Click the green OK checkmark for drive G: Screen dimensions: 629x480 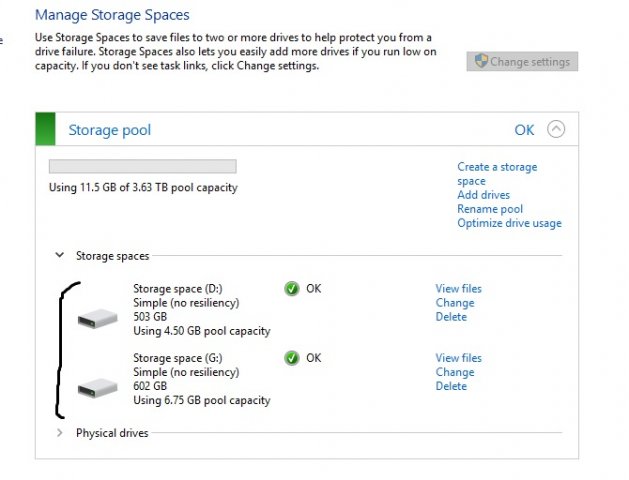[292, 358]
